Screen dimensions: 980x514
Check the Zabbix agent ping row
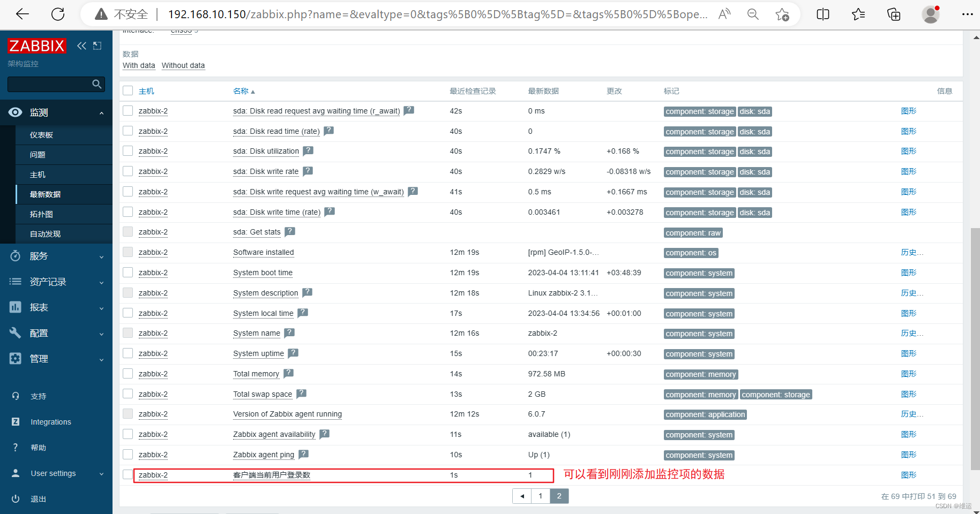pyautogui.click(x=128, y=454)
